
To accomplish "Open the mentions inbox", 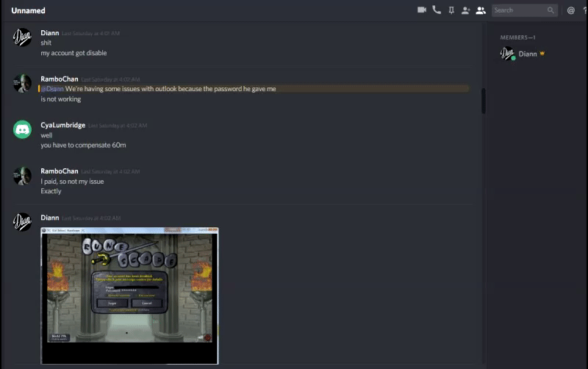I will point(571,10).
